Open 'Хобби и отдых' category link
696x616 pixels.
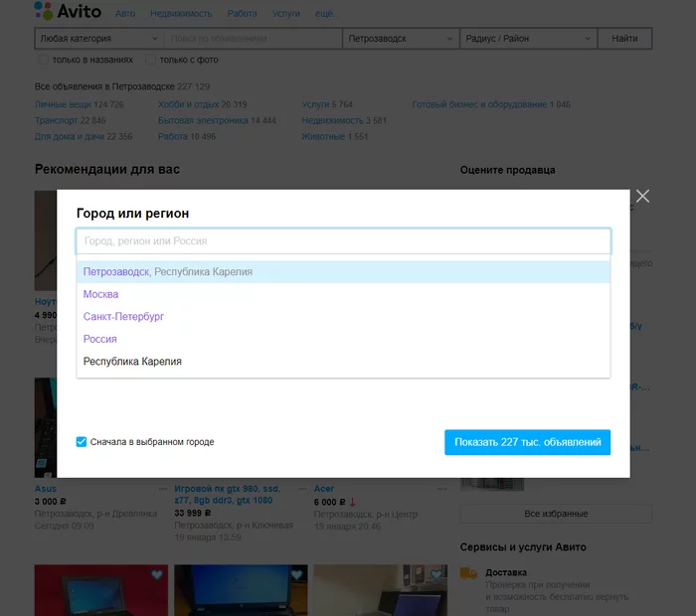point(188,104)
